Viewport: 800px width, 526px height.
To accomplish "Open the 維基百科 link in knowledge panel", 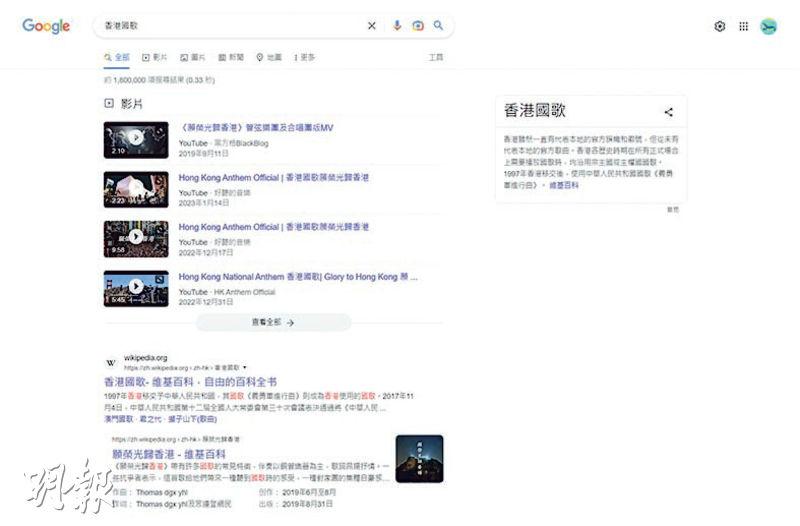I will pyautogui.click(x=564, y=185).
